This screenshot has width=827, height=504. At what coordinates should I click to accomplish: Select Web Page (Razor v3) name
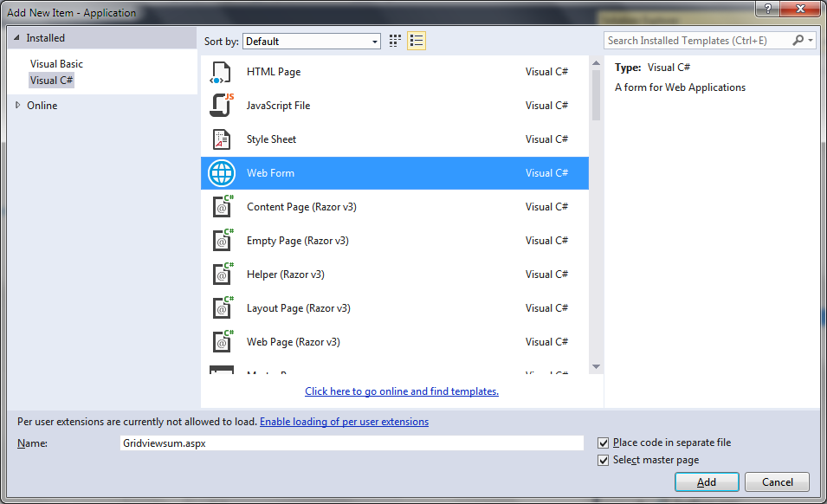click(294, 341)
